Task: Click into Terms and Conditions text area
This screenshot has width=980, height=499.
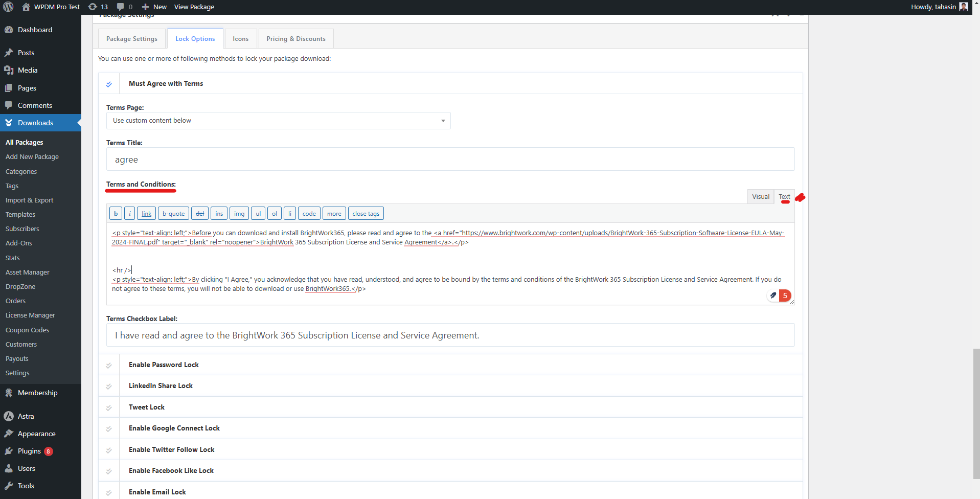Action: [450, 264]
